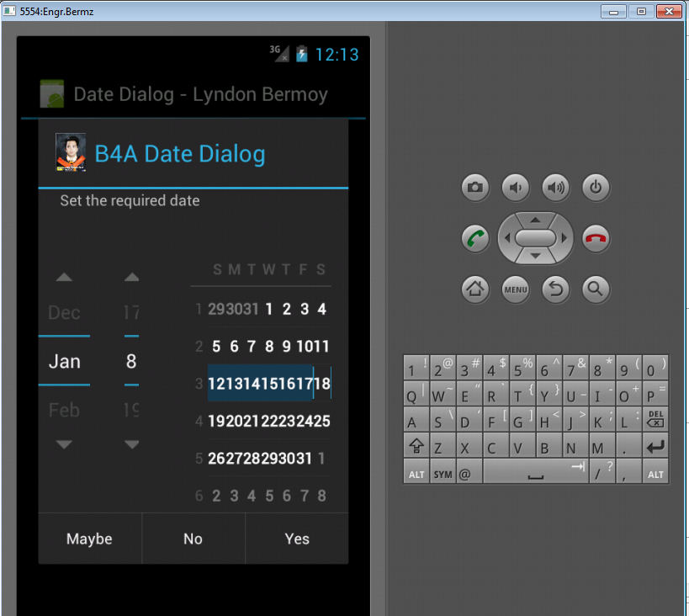
Task: Click the emulator power button
Action: (596, 188)
